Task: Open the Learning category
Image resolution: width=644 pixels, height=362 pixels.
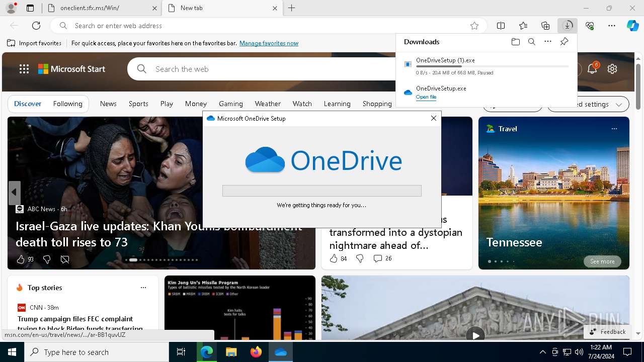Action: tap(337, 104)
